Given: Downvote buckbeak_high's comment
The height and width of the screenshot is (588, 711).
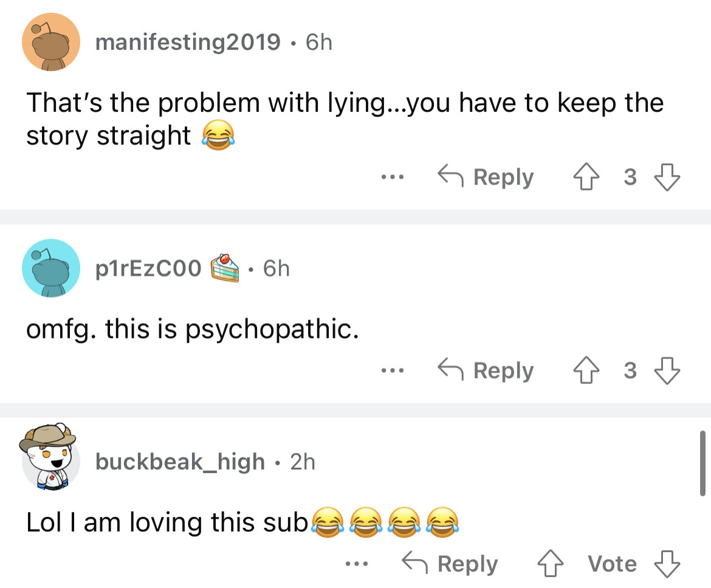Looking at the screenshot, I should [667, 564].
